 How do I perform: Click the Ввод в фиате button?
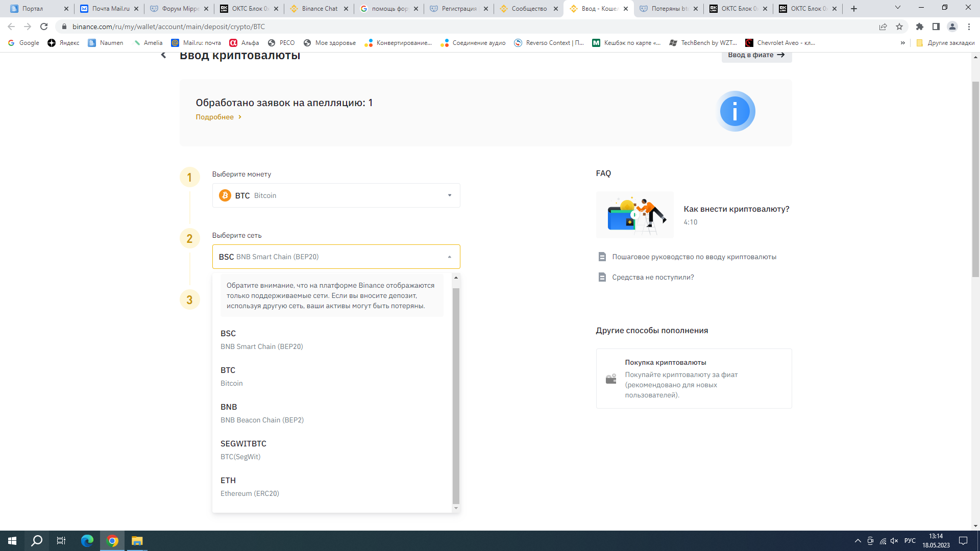tap(756, 55)
